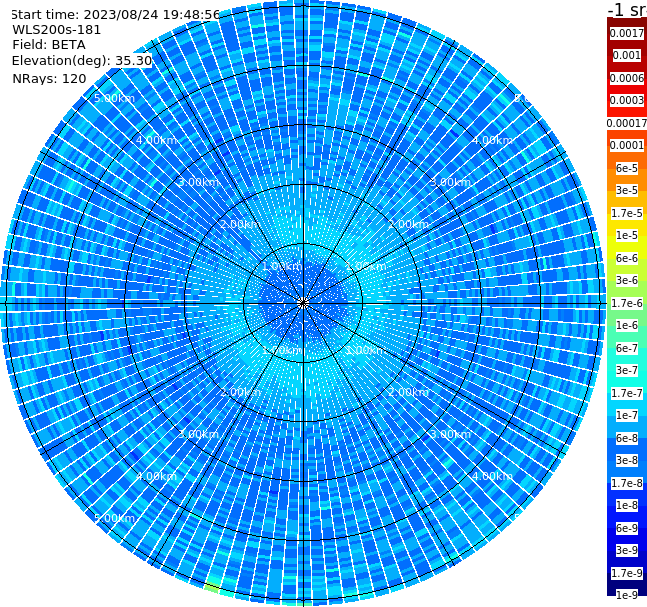This screenshot has height=607, width=647.
Task: Click the 6e-9 colorbar label
Action: coord(627,528)
